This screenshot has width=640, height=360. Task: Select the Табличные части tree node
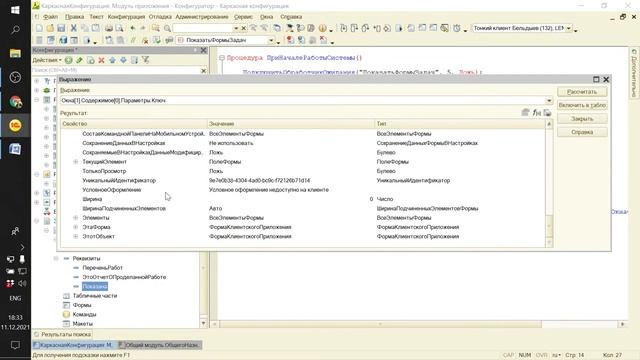pyautogui.click(x=95, y=296)
